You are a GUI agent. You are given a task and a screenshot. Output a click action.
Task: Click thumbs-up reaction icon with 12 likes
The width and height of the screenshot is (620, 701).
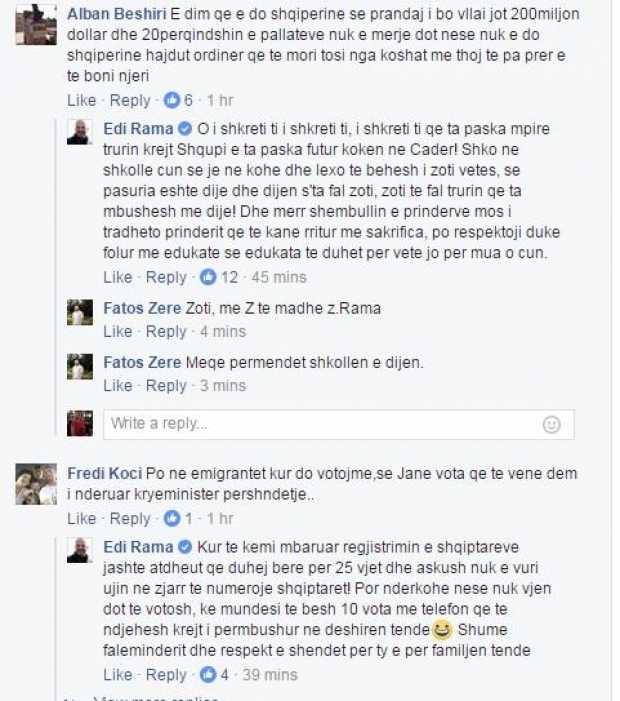pyautogui.click(x=208, y=277)
